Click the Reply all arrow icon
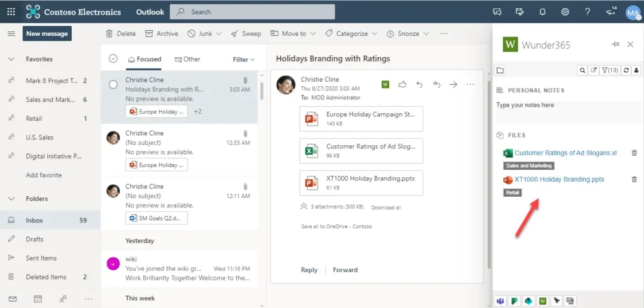Screen dimensions: 644x308 click(x=436, y=84)
